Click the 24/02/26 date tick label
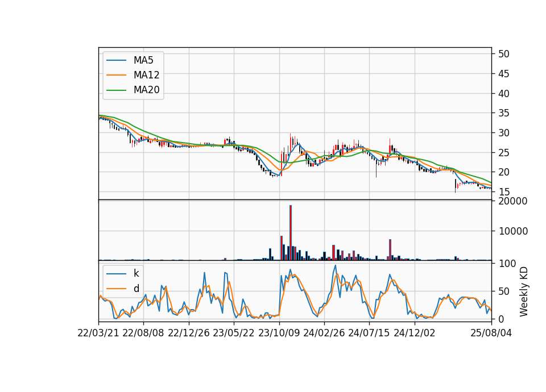Image resolution: width=546 pixels, height=392 pixels. (324, 333)
